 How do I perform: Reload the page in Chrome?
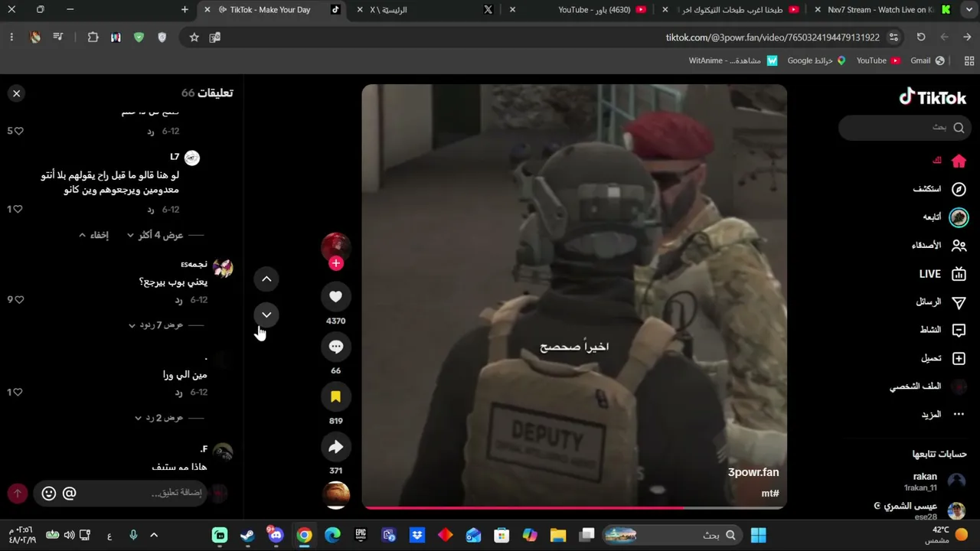click(921, 37)
